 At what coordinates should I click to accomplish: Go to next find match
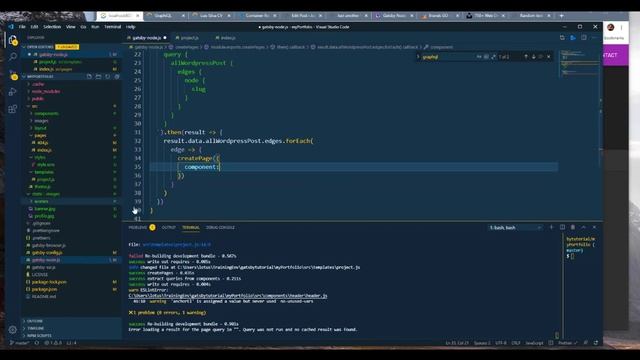[x=533, y=57]
